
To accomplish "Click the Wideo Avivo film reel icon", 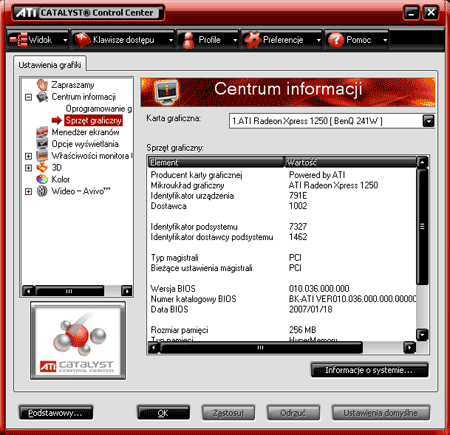I will click(42, 191).
